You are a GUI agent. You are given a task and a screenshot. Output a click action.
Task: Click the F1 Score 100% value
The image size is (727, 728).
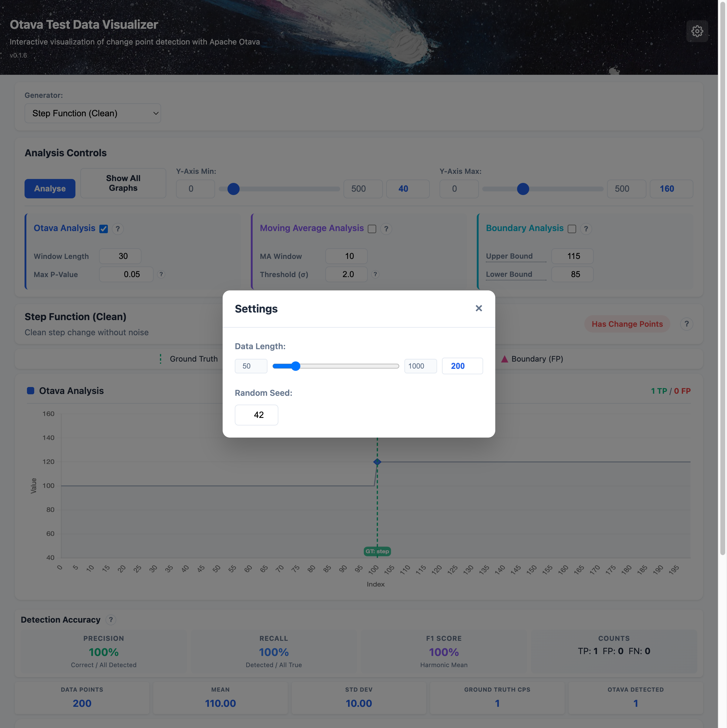pos(443,652)
